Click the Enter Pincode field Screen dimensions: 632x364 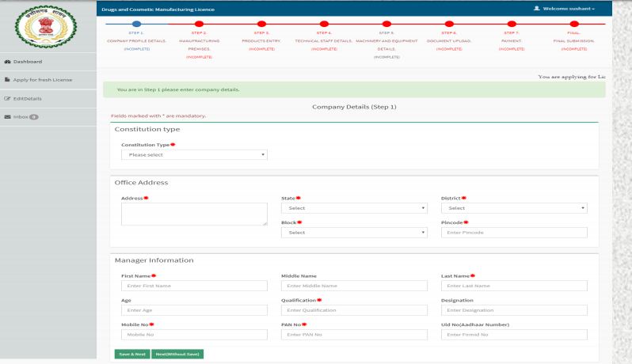514,233
